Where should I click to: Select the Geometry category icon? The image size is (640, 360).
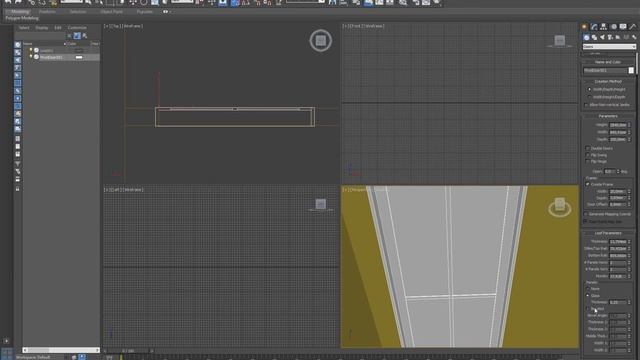(x=587, y=37)
